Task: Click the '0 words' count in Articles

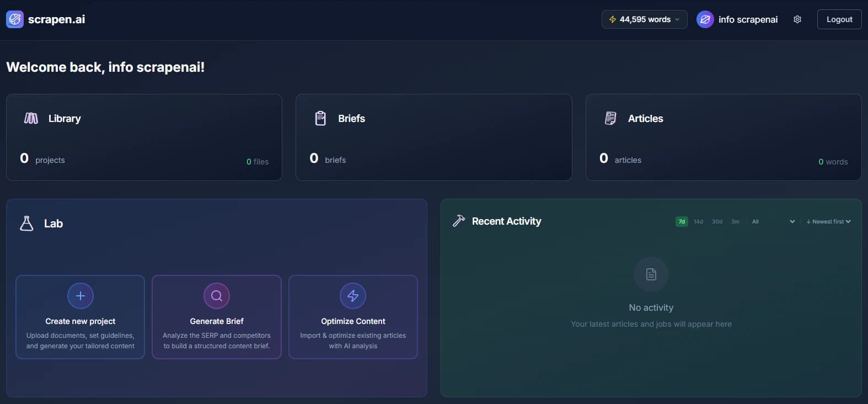Action: (833, 162)
